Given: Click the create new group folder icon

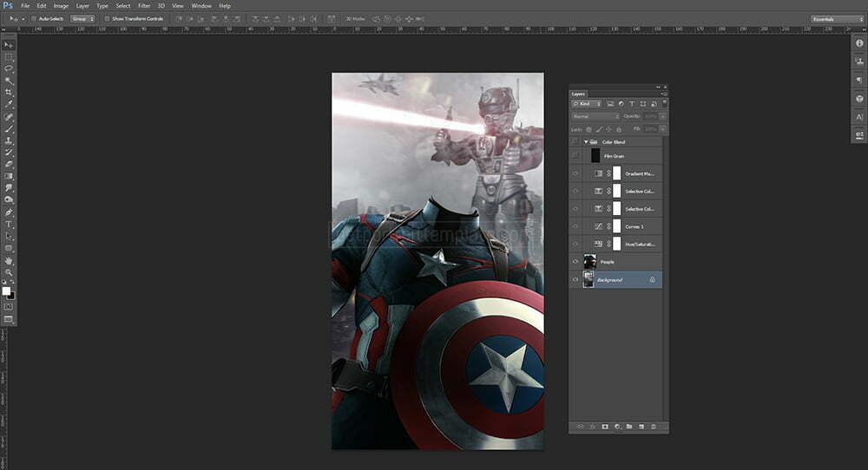Looking at the screenshot, I should coord(628,427).
